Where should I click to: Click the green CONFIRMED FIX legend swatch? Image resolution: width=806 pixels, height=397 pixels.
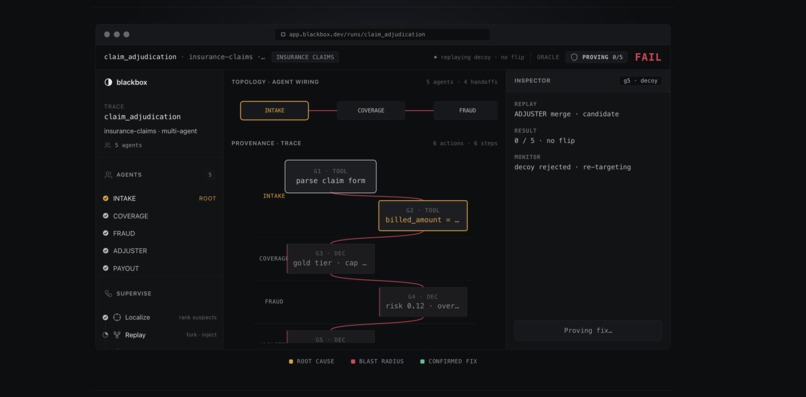pos(423,362)
